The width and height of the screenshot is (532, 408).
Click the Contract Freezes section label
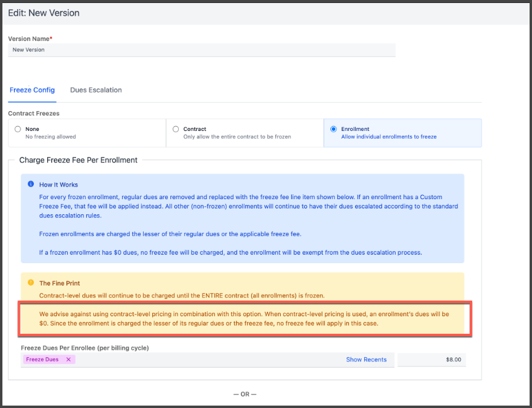point(34,113)
